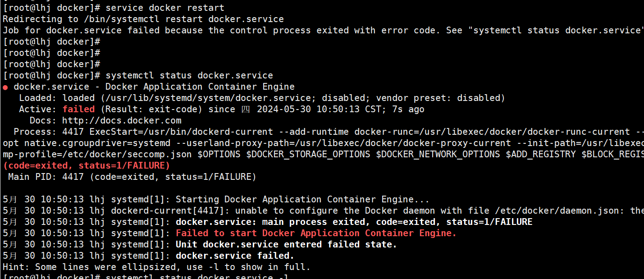Click the red '(code=exited, status=1/FAILURE)' text
The width and height of the screenshot is (644, 279).
(87, 165)
